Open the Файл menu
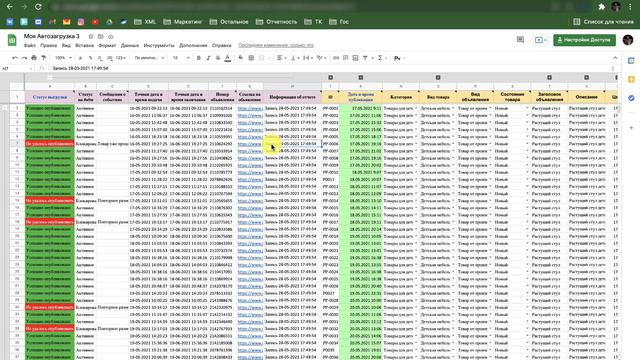640x360 pixels. [30, 45]
